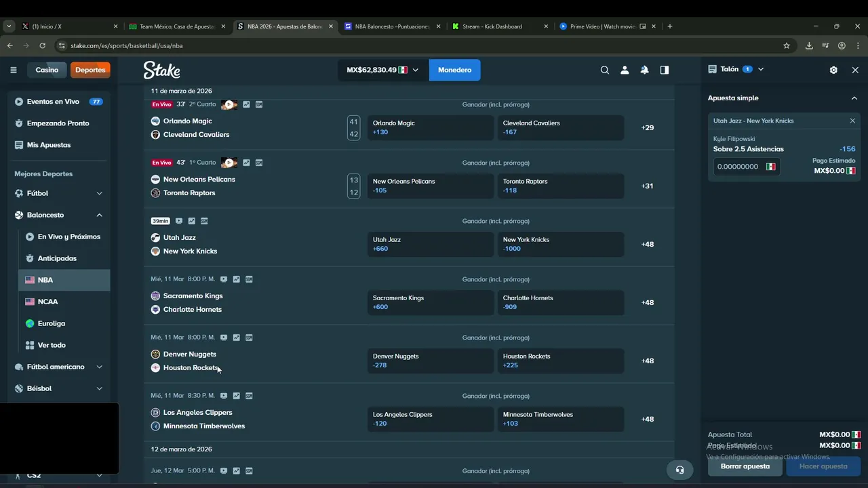This screenshot has height=488, width=868.
Task: Open live support headset button
Action: point(679,470)
